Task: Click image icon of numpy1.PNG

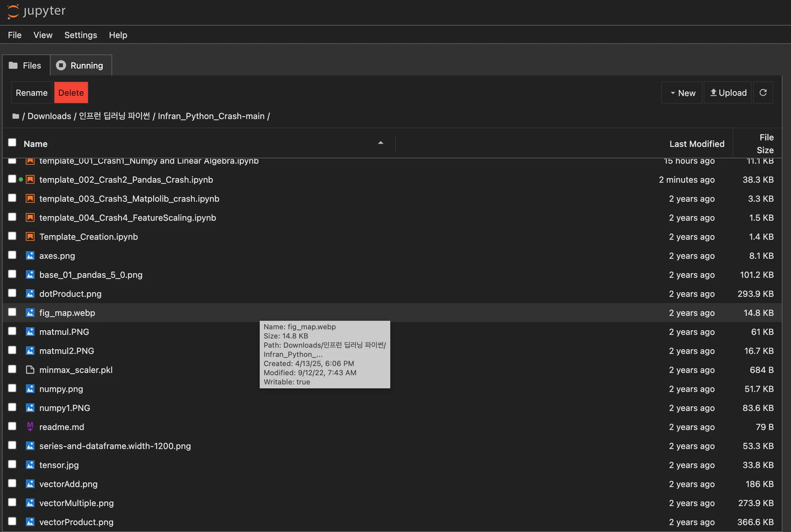Action: [30, 407]
